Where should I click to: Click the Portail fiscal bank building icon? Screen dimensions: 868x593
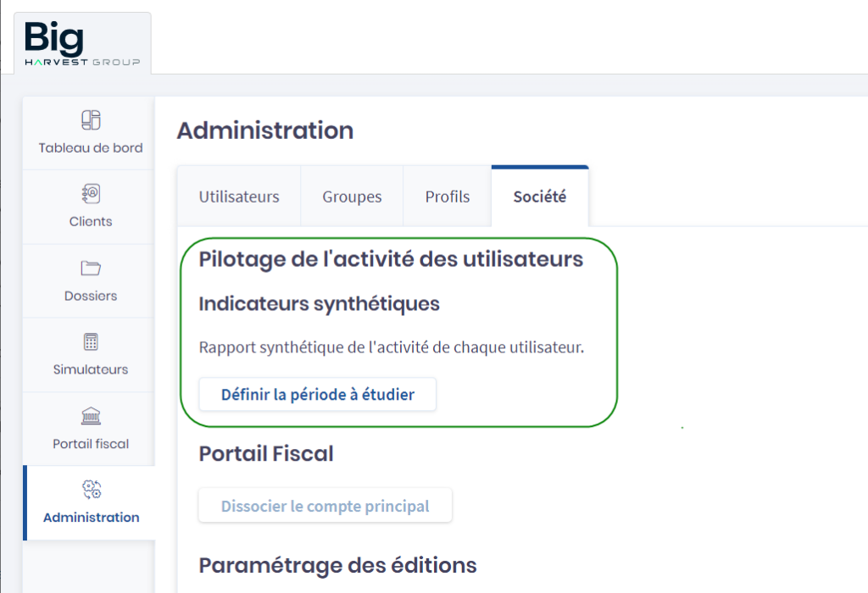91,416
